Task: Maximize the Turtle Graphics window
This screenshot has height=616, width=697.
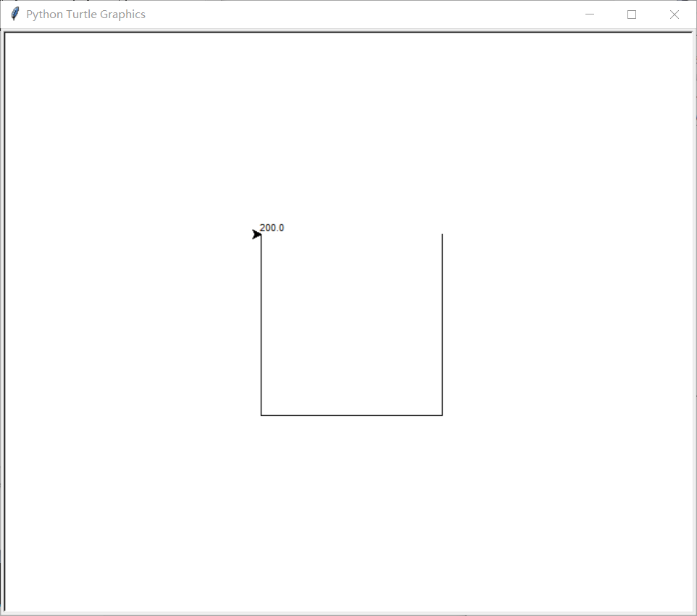Action: tap(632, 14)
